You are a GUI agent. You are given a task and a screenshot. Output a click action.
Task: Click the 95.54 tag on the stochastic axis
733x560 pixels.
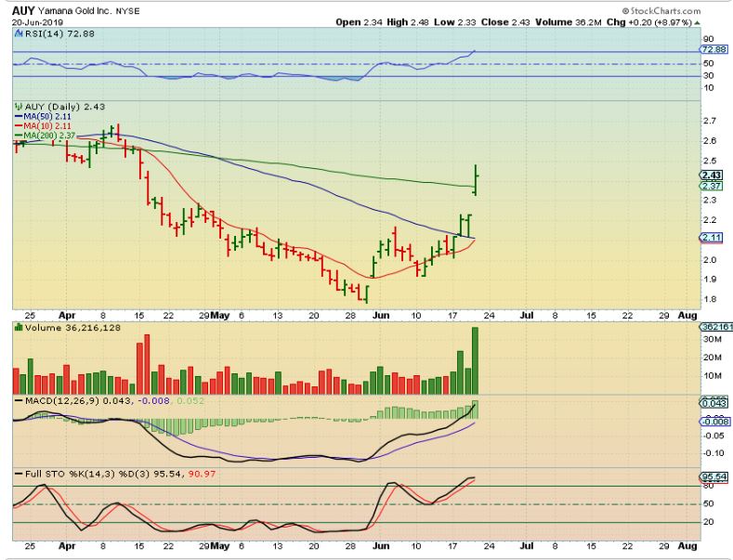(x=713, y=476)
